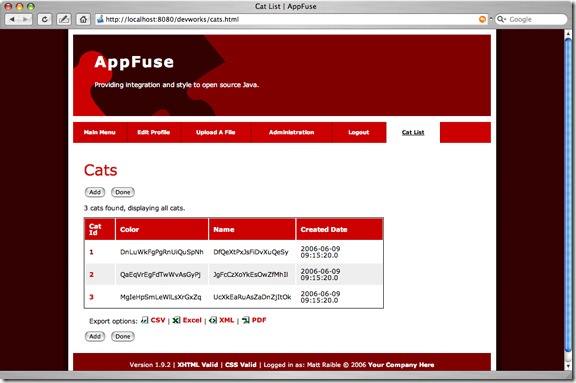Click the bottom Add button
Screen dimensions: 576x383
[x=95, y=336]
